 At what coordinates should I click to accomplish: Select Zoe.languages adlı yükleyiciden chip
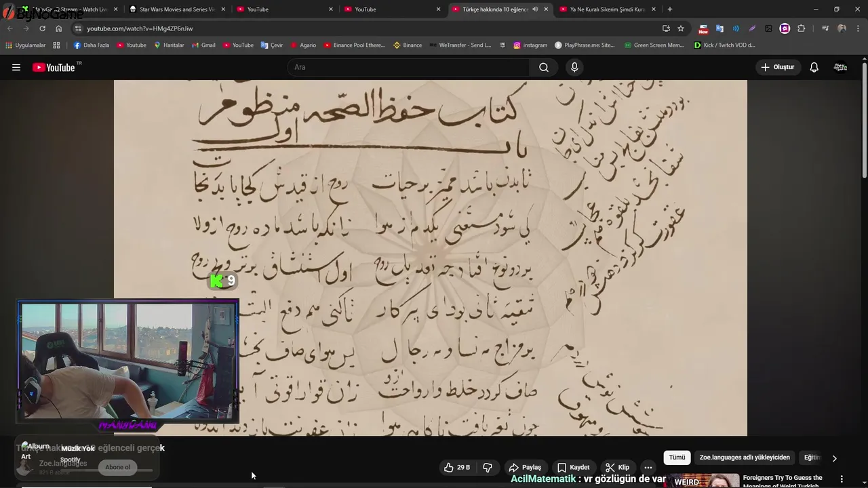tap(745, 457)
